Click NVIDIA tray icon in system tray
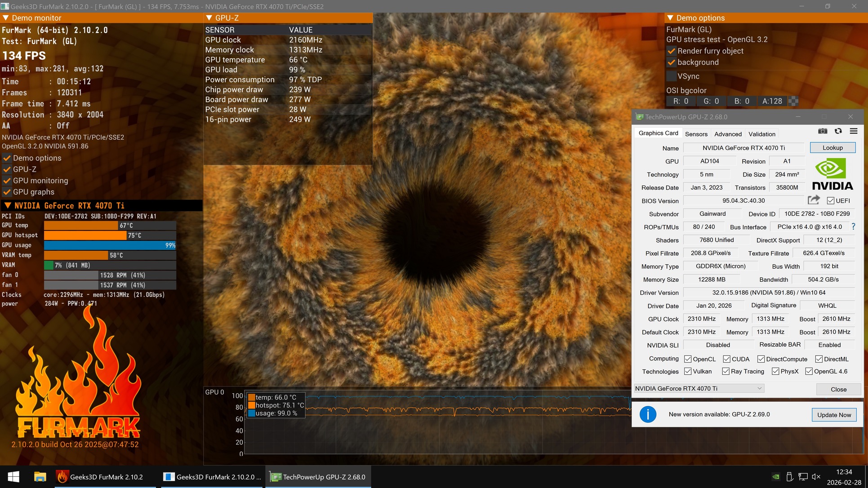 click(x=776, y=477)
